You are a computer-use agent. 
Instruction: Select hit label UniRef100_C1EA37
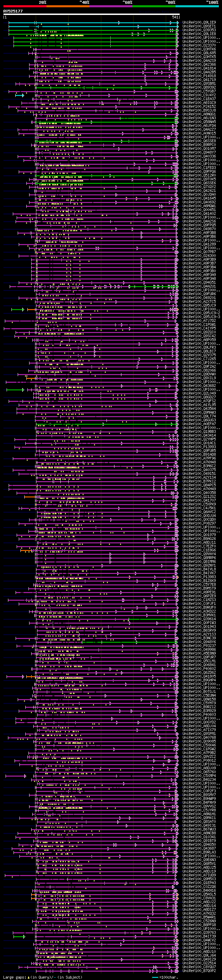pos(199,99)
